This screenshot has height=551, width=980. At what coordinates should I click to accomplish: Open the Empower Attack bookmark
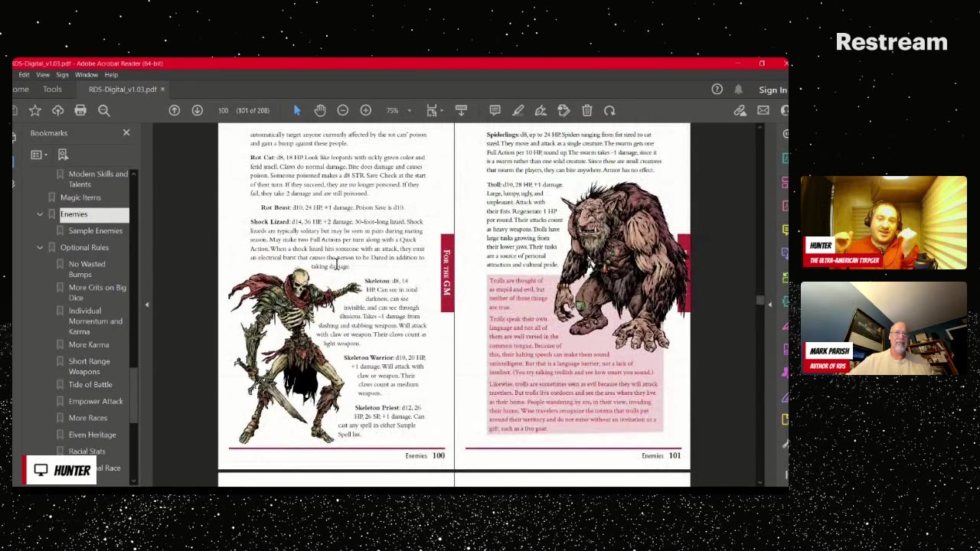pos(96,401)
